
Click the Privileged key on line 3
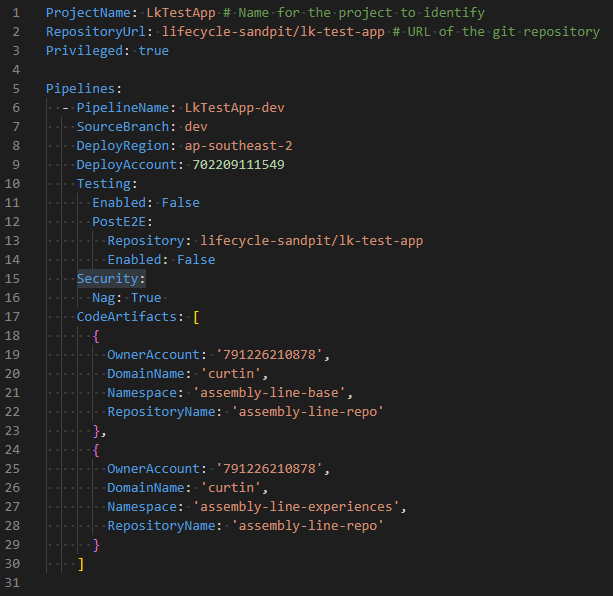(84, 51)
